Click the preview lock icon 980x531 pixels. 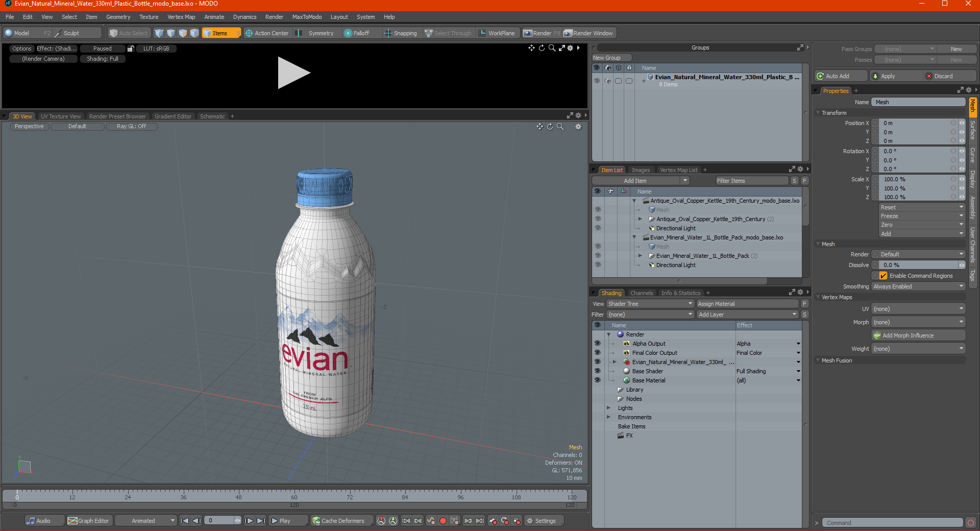click(131, 49)
